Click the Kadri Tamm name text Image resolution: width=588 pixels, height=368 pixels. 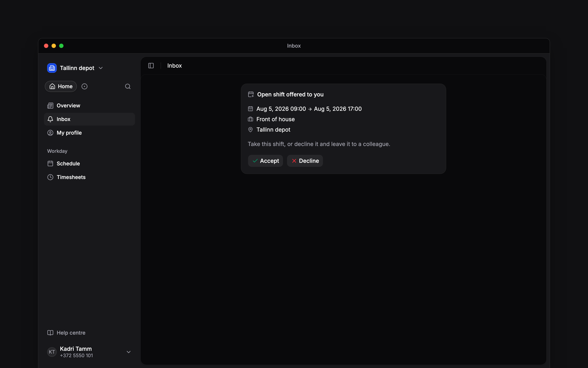pos(76,349)
